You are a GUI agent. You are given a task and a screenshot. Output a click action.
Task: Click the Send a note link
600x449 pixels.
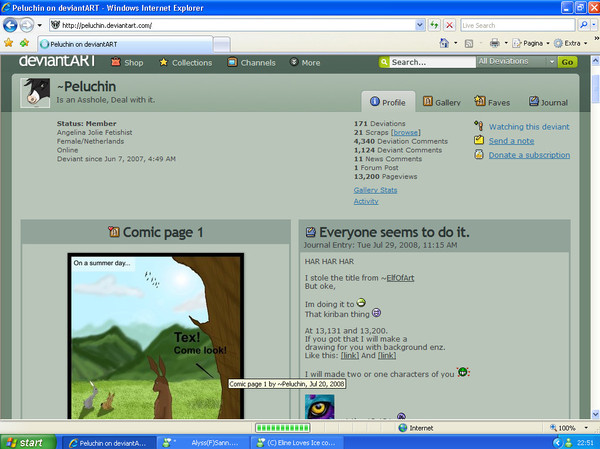pyautogui.click(x=511, y=141)
